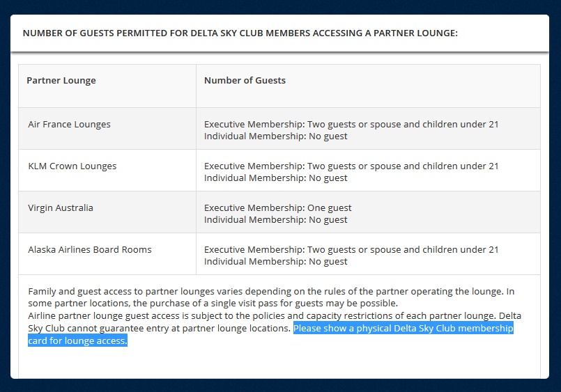The width and height of the screenshot is (561, 392).
Task: Click Virgin Australia Individual Membership no-guest line
Action: [275, 220]
